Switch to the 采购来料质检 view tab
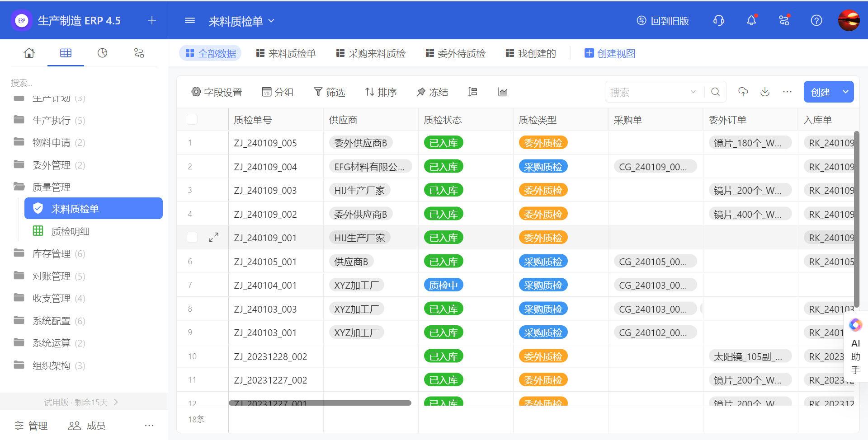Viewport: 868px width, 440px height. click(371, 53)
